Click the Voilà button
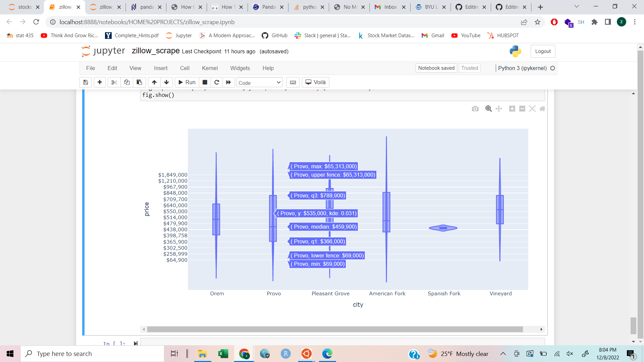Screen dimensions: 644x362 point(315,82)
